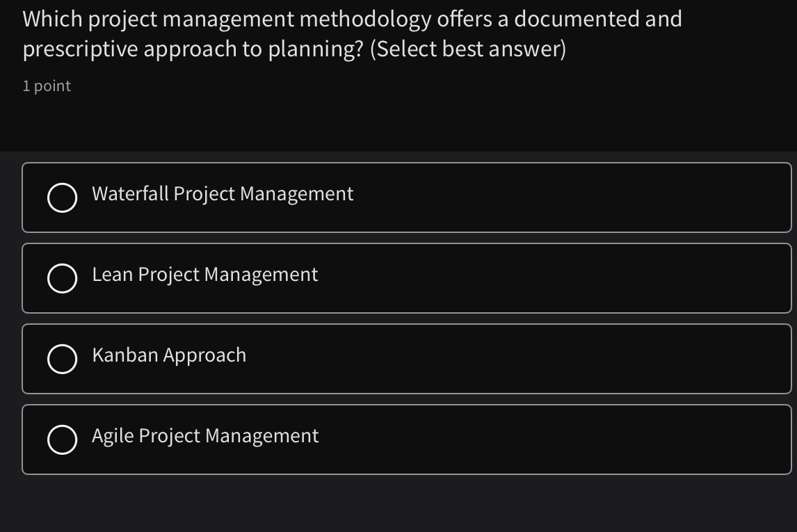The width and height of the screenshot is (797, 532).
Task: Click the 1 point label
Action: pos(46,86)
